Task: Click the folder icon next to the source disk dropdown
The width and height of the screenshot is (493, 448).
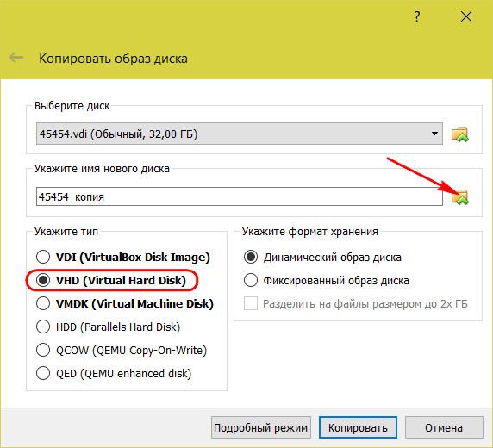Action: pyautogui.click(x=460, y=134)
